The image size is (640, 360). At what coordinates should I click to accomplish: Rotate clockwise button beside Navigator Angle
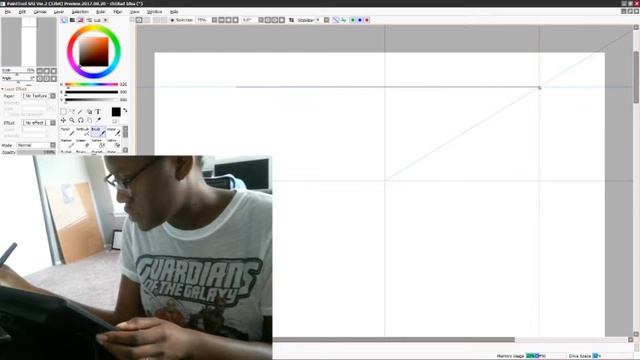pyautogui.click(x=47, y=78)
